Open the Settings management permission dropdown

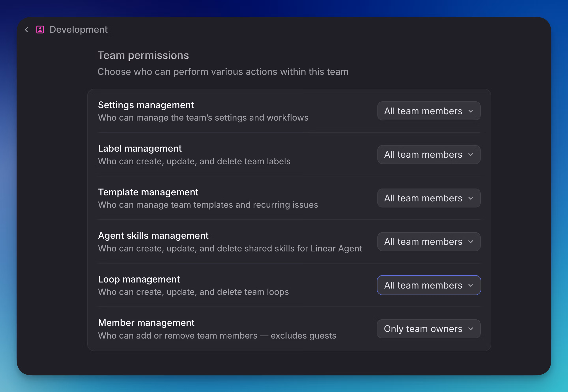[429, 111]
